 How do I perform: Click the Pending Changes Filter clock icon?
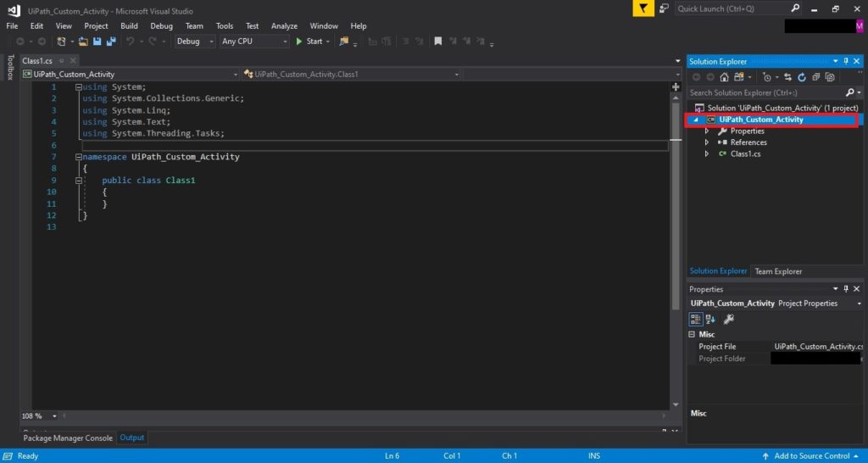(766, 77)
